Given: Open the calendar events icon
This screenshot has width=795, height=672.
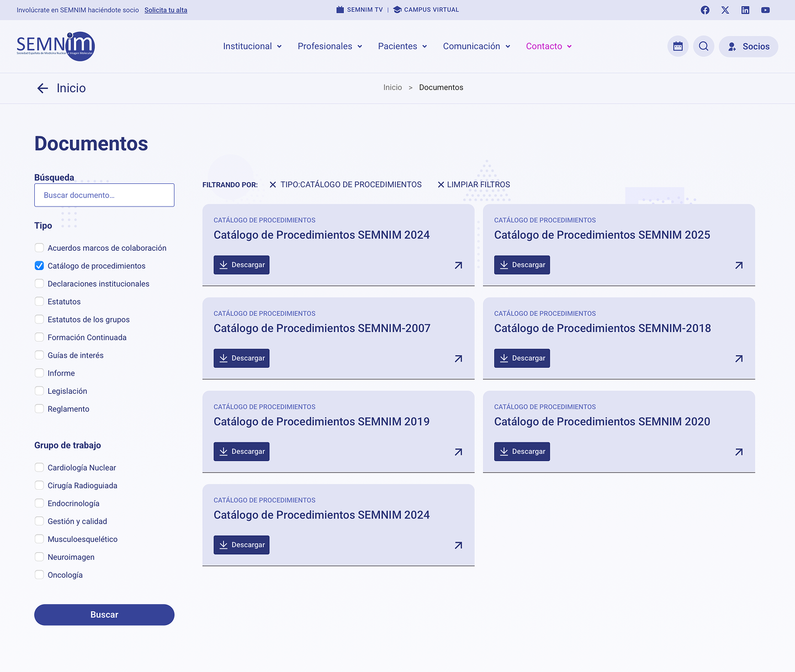Looking at the screenshot, I should [678, 46].
